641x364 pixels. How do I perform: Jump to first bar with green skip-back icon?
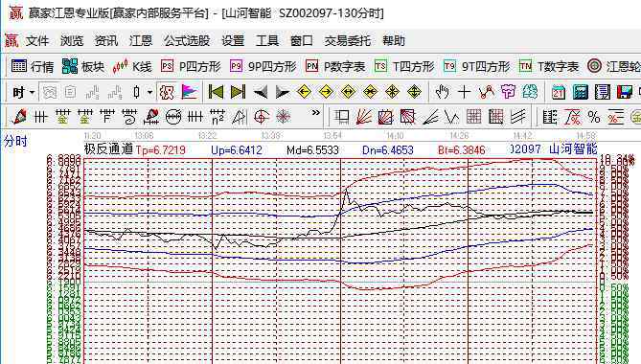[216, 92]
